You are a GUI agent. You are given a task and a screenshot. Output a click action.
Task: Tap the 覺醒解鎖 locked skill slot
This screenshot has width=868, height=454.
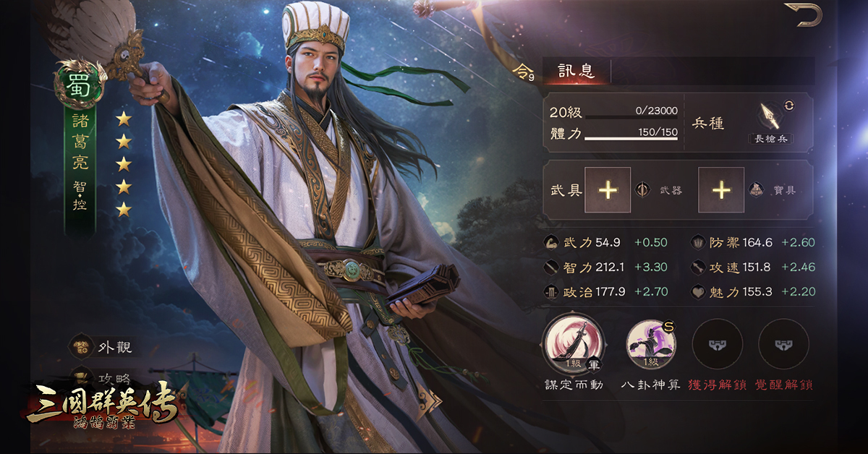tap(783, 344)
